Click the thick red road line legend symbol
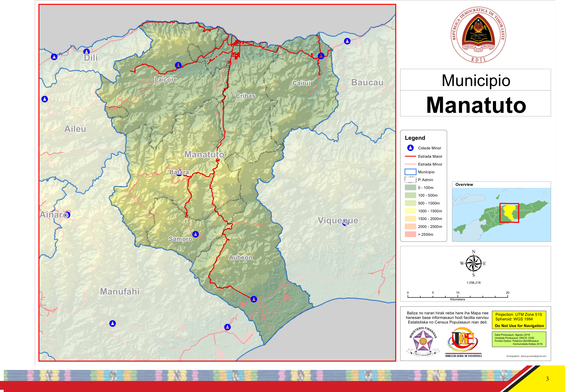This screenshot has width=565, height=392. click(x=410, y=156)
